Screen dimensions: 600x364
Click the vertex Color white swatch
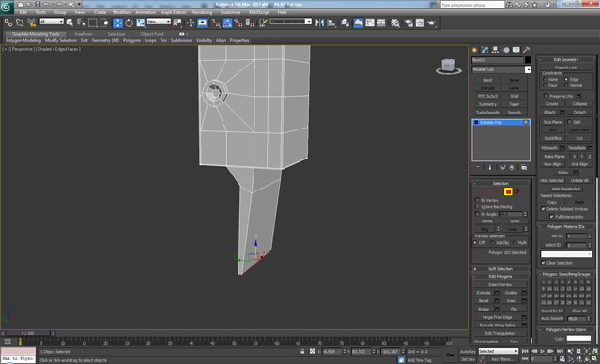(x=578, y=338)
